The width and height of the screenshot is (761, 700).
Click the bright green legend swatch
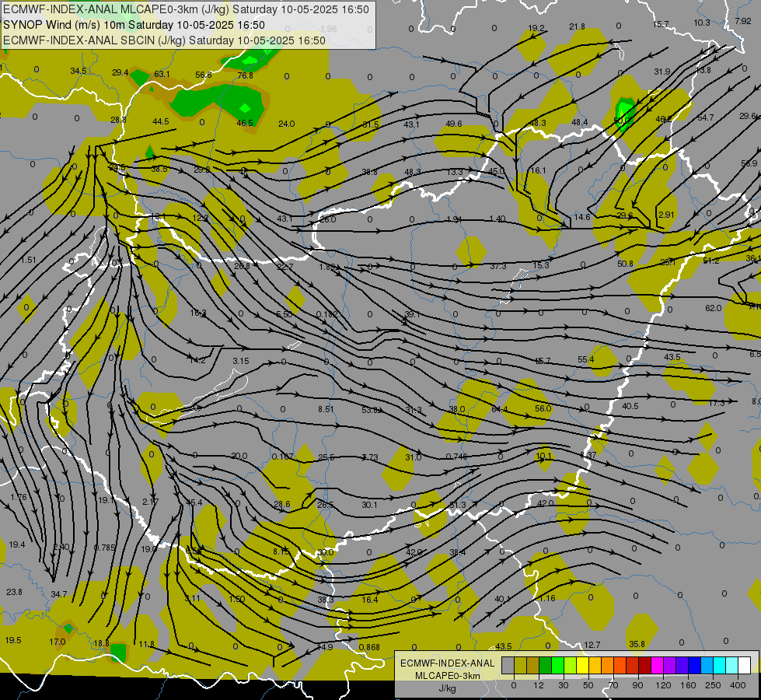pyautogui.click(x=558, y=665)
